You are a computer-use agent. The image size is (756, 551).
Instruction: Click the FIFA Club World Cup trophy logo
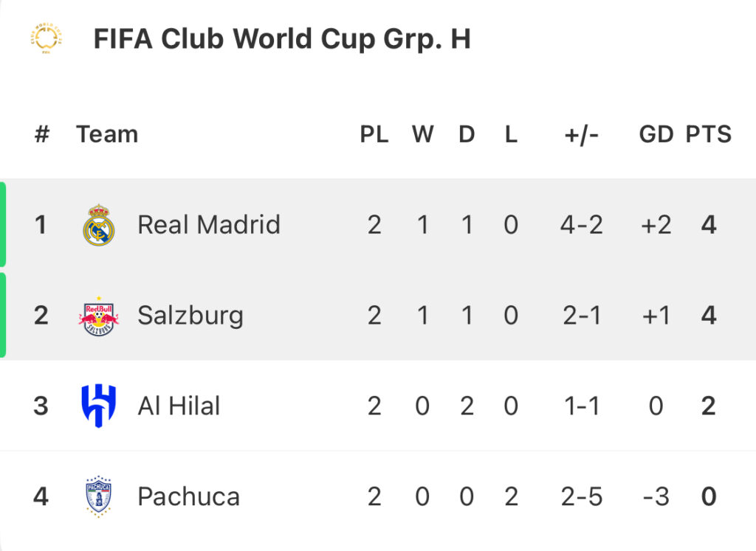pos(47,38)
